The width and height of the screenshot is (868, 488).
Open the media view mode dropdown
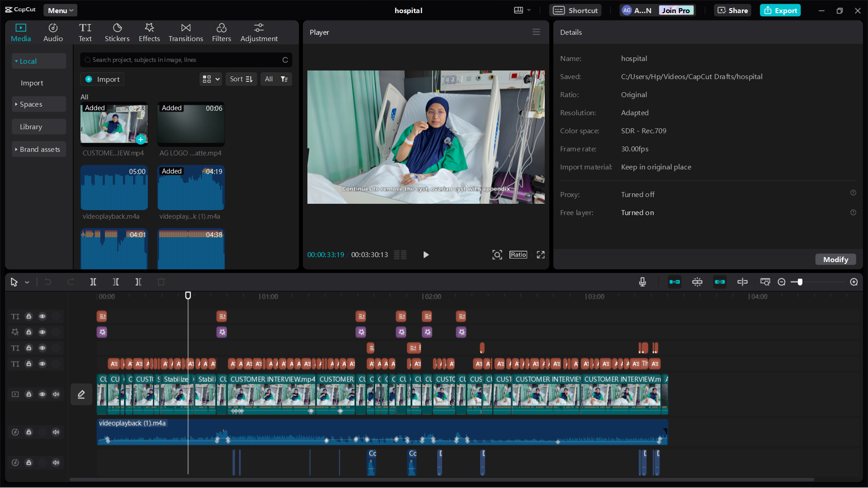point(211,79)
